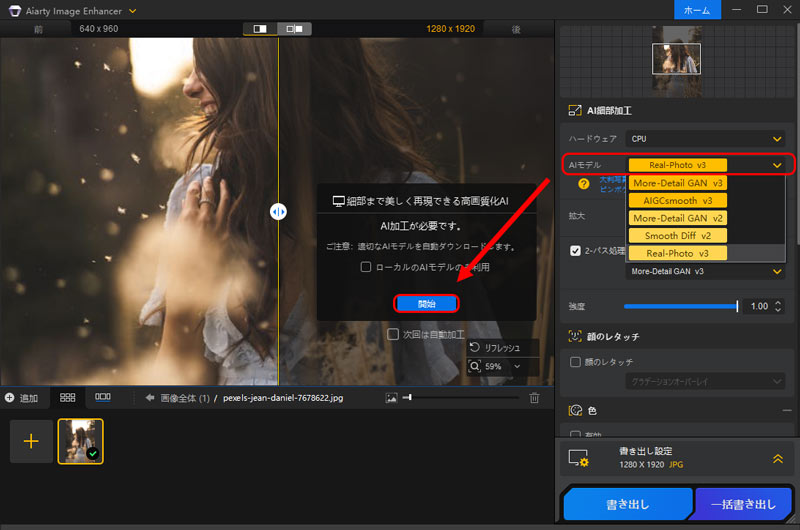Click the 顔のレタッチ face section icon
800x530 pixels.
point(575,336)
